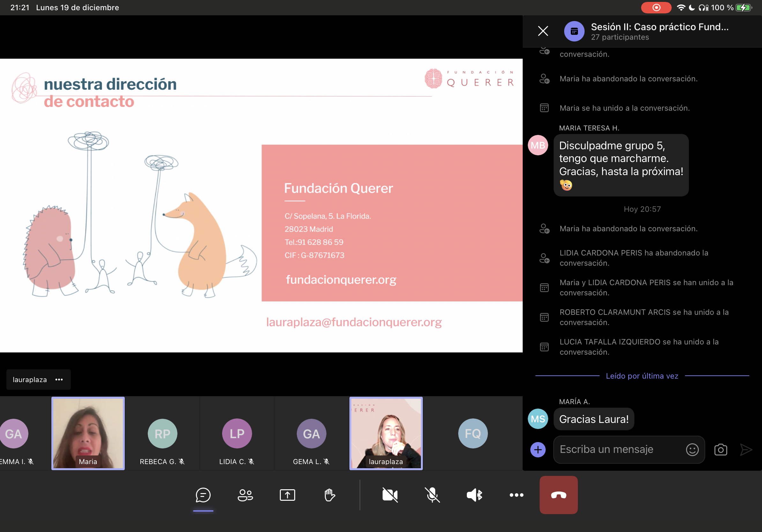Viewport: 762px width, 532px height.
Task: Open the fundacionquerer.org website link
Action: [341, 280]
